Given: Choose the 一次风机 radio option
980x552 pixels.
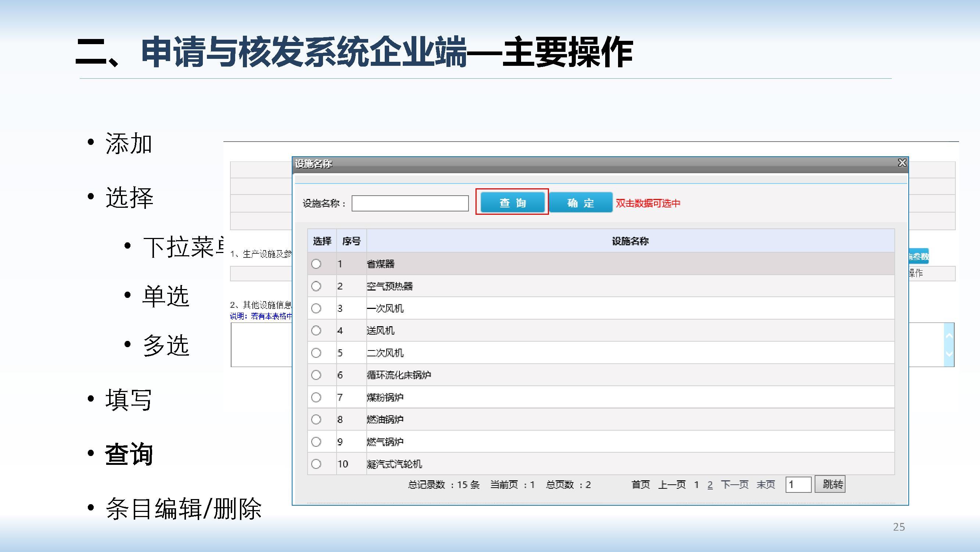Looking at the screenshot, I should point(316,308).
